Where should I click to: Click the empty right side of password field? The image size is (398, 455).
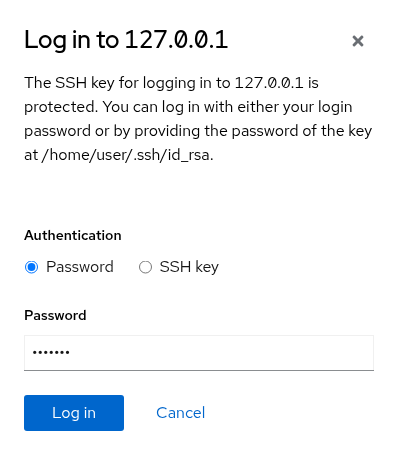coord(267,353)
